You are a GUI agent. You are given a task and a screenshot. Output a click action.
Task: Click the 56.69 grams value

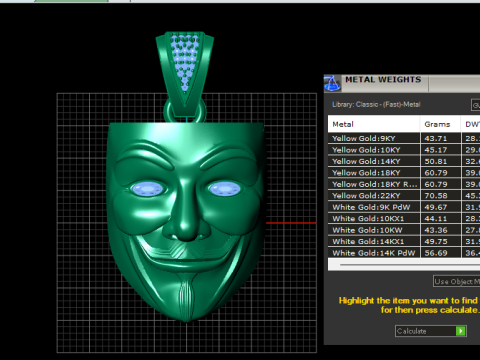point(436,253)
